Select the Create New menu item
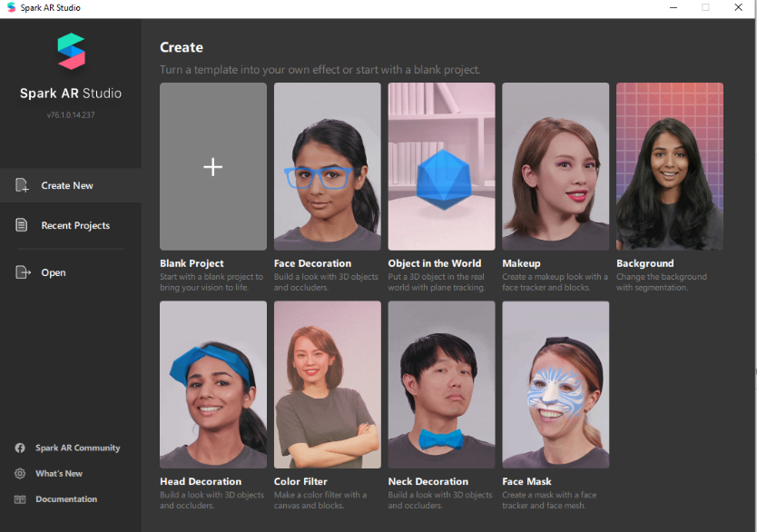The image size is (757, 532). coord(67,185)
